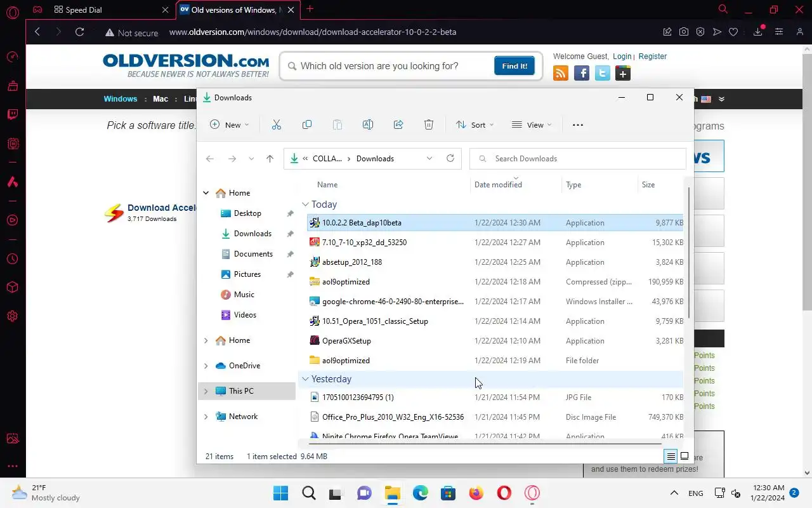Switch to details view layout icon
The height and width of the screenshot is (508, 812).
pos(671,456)
